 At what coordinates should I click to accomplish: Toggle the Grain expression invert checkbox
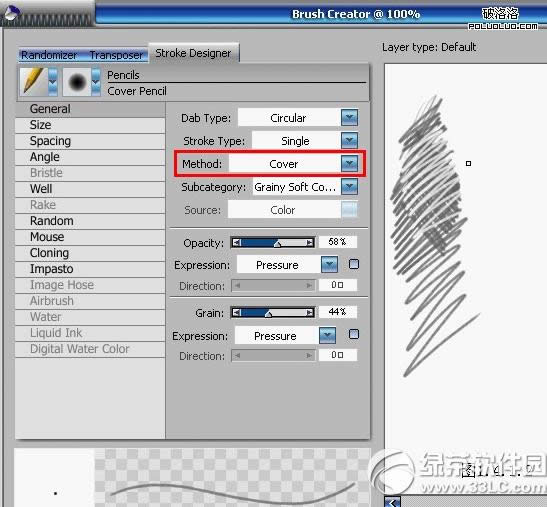354,334
